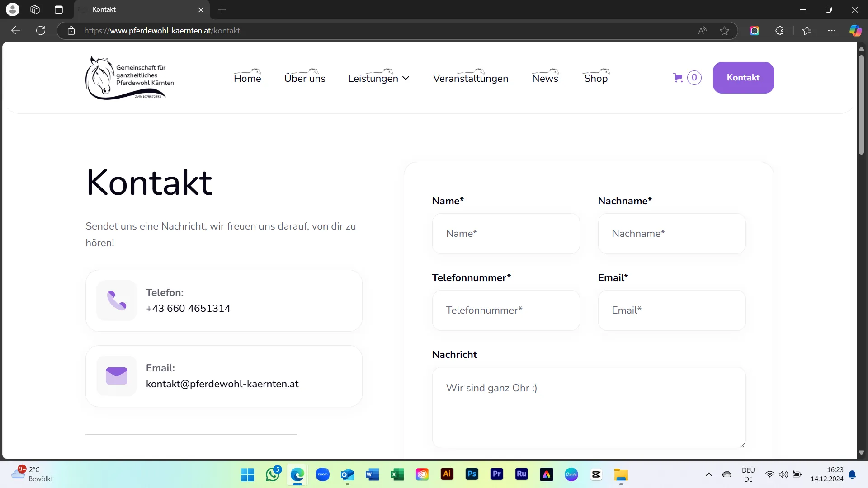This screenshot has width=868, height=488.
Task: Click into the Email* form field
Action: (672, 310)
